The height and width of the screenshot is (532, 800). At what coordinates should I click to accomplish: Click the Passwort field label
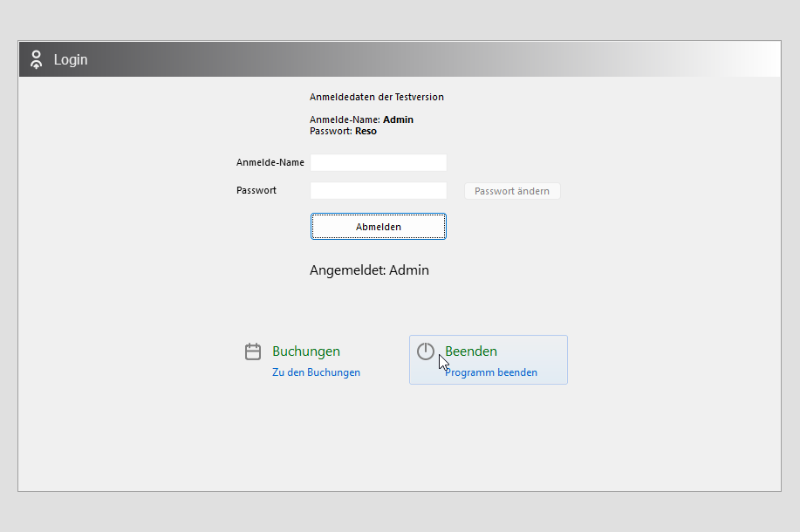coord(256,190)
